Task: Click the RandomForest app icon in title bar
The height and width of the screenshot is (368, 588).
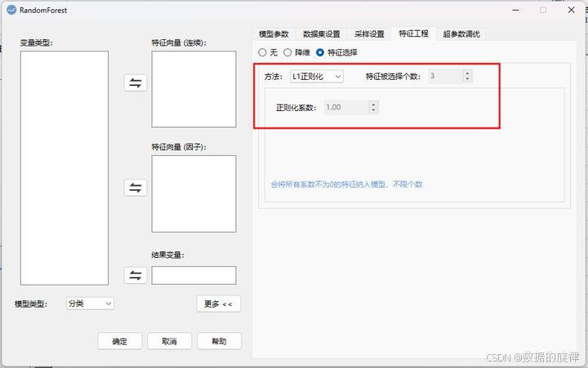Action: pos(11,10)
